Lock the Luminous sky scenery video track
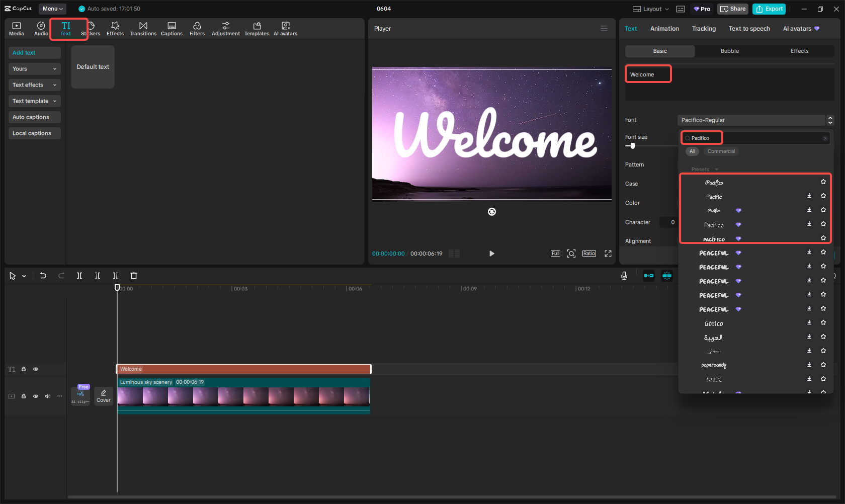Image resolution: width=845 pixels, height=504 pixels. pos(23,396)
